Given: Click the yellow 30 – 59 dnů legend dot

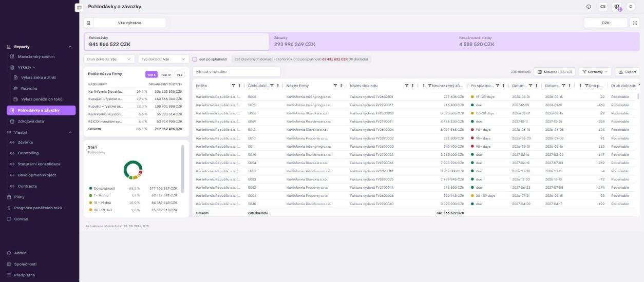Looking at the screenshot, I should (x=91, y=210).
